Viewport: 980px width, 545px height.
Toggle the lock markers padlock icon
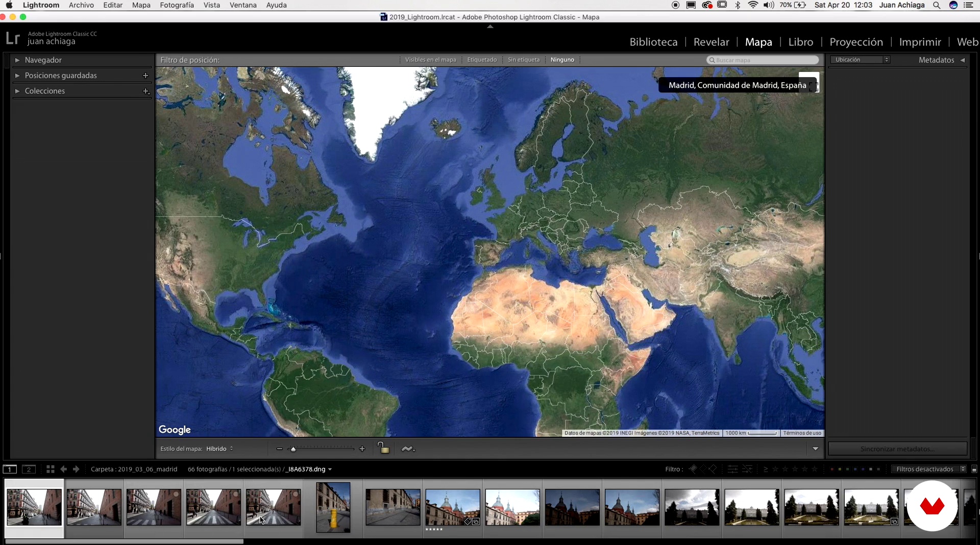(x=383, y=448)
